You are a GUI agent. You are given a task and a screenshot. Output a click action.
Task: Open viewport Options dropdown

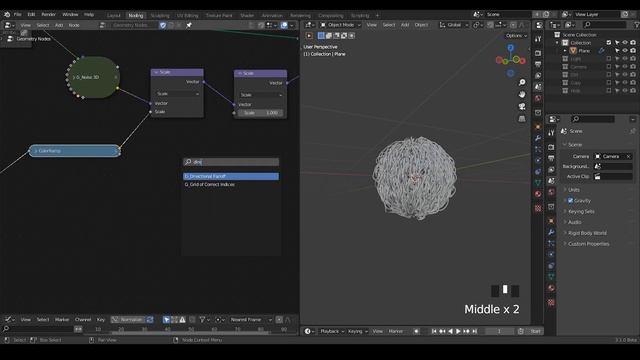click(516, 36)
